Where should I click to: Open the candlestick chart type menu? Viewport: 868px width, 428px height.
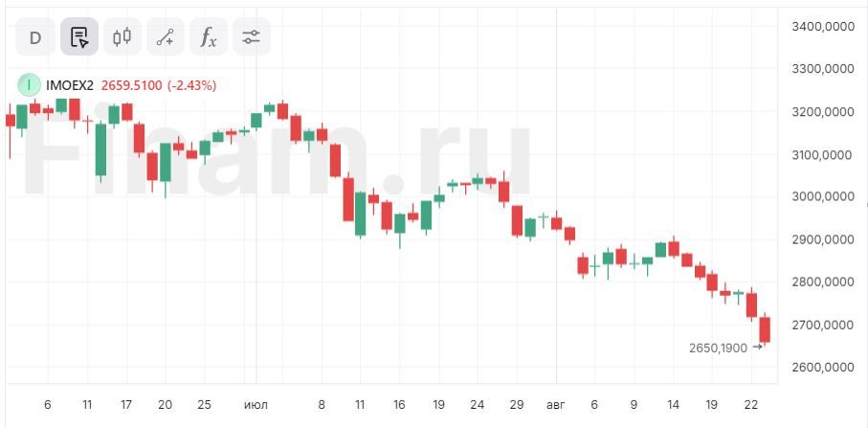coord(122,37)
